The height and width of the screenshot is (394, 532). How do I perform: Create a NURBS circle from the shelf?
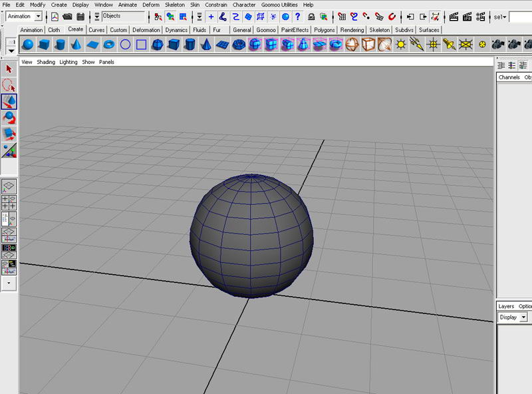pos(125,45)
